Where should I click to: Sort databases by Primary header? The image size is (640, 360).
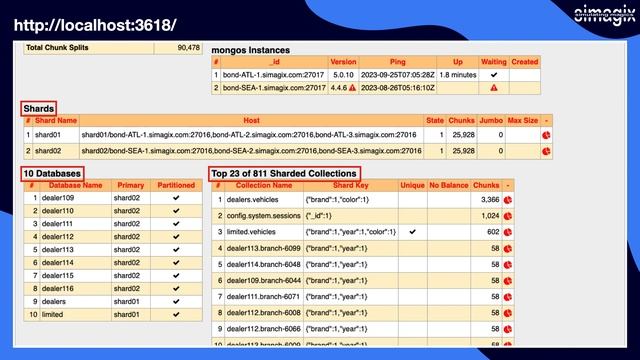pyautogui.click(x=131, y=185)
